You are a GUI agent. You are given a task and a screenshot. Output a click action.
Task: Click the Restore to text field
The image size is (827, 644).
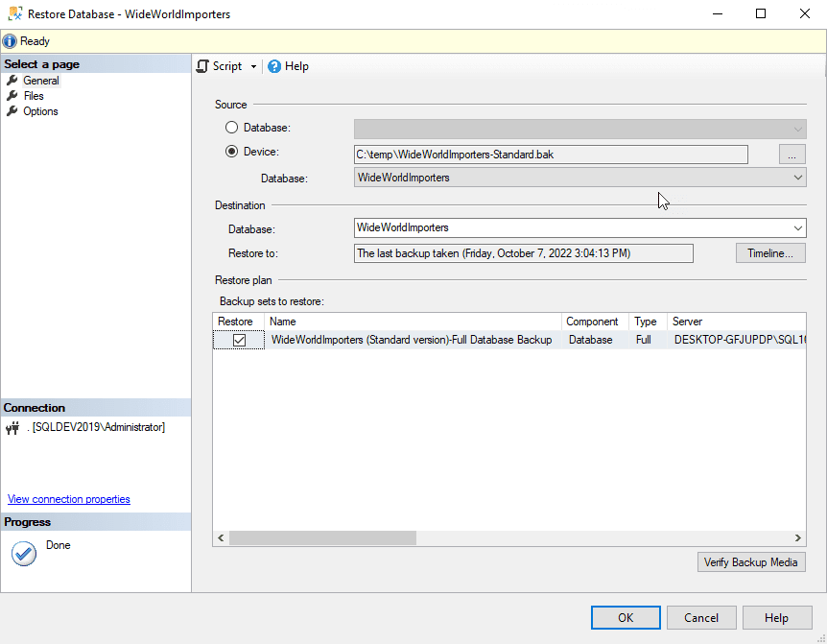523,253
